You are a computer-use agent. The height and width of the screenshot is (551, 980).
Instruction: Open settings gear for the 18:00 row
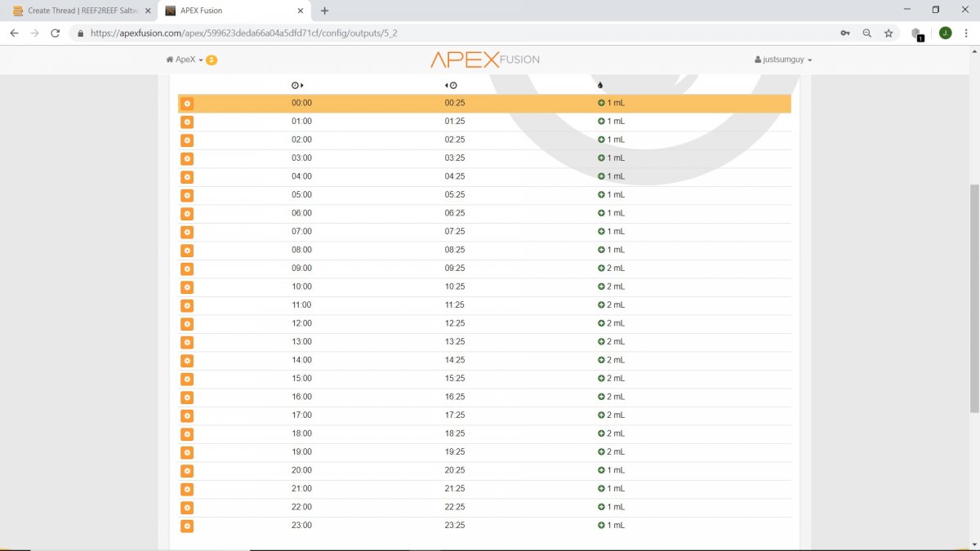(187, 434)
